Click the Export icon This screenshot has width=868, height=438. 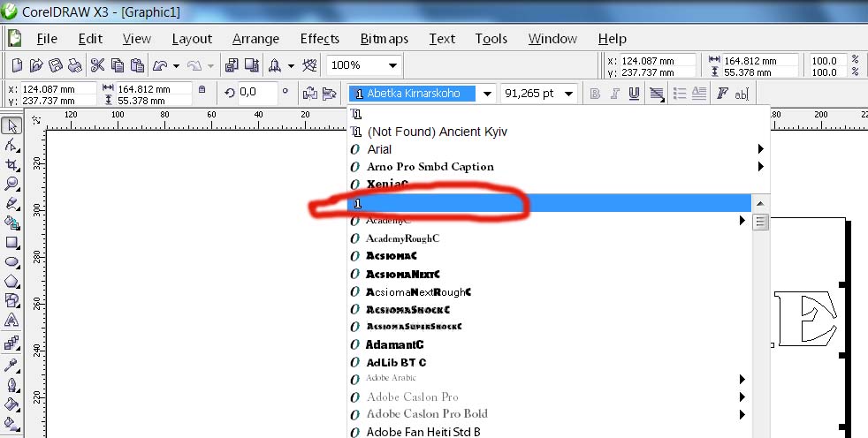tap(252, 66)
